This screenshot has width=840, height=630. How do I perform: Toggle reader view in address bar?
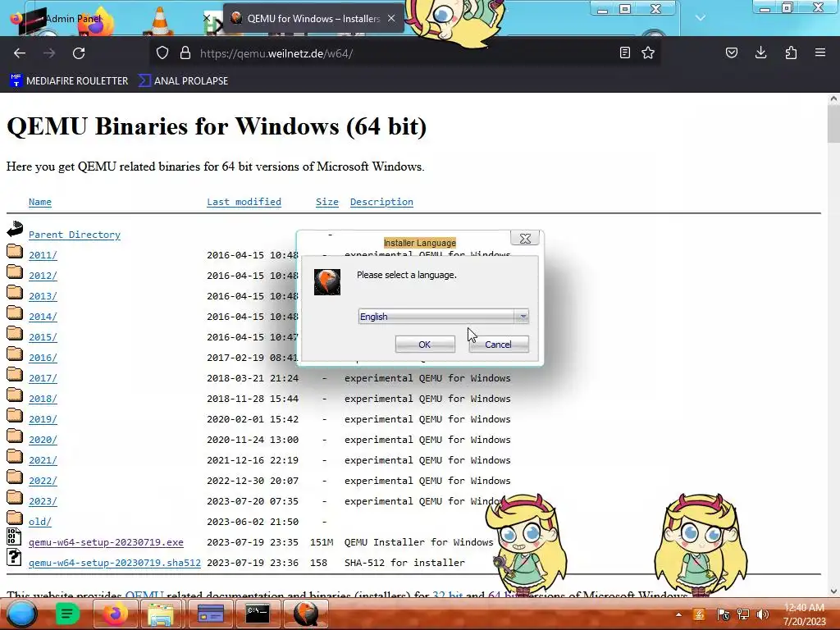tap(624, 52)
